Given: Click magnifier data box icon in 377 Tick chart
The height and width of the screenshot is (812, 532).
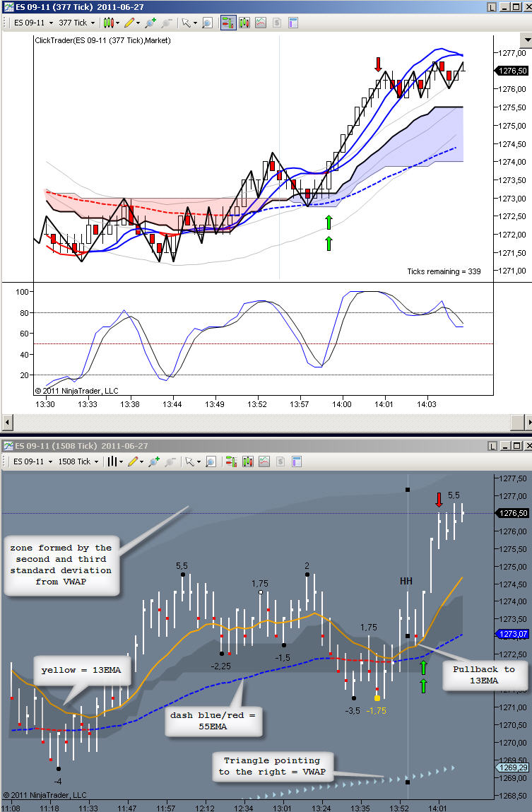Looking at the screenshot, I should 207,23.
